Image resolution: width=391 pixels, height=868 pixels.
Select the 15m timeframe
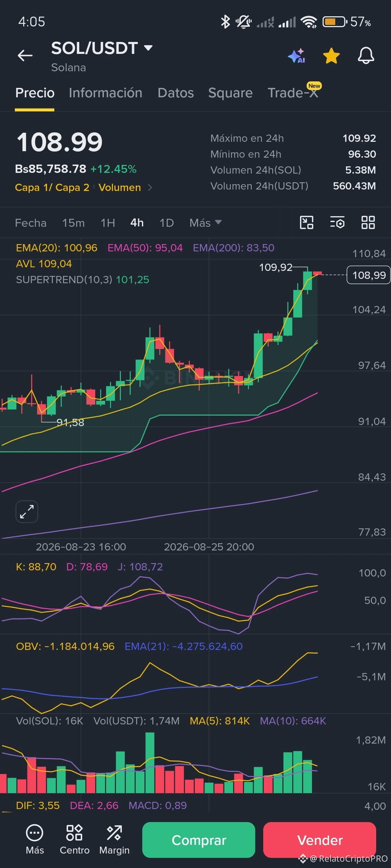click(x=73, y=223)
